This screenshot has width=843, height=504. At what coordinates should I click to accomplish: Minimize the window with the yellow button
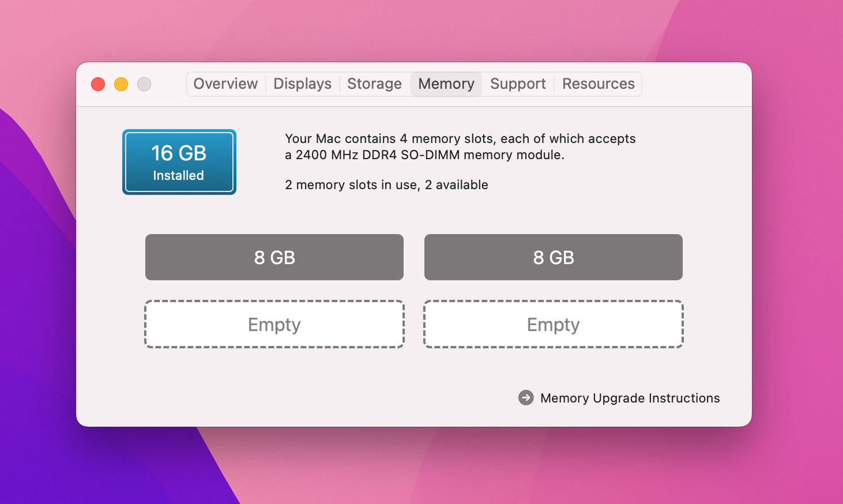[121, 84]
